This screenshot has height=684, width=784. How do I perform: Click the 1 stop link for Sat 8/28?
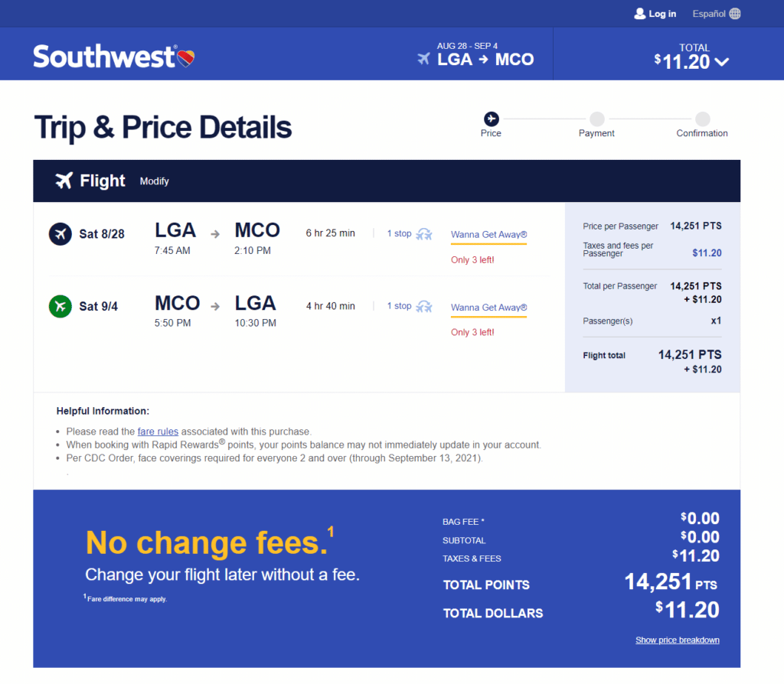pyautogui.click(x=399, y=233)
